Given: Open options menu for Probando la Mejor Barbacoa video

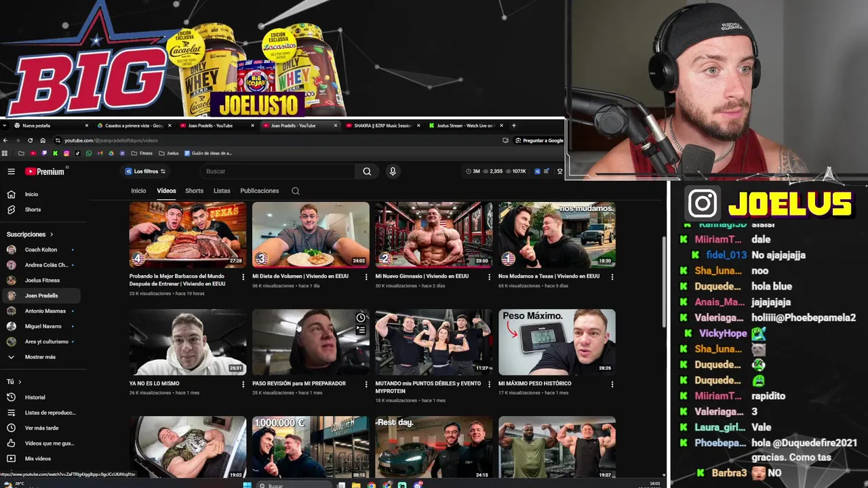Looking at the screenshot, I should pyautogui.click(x=243, y=277).
